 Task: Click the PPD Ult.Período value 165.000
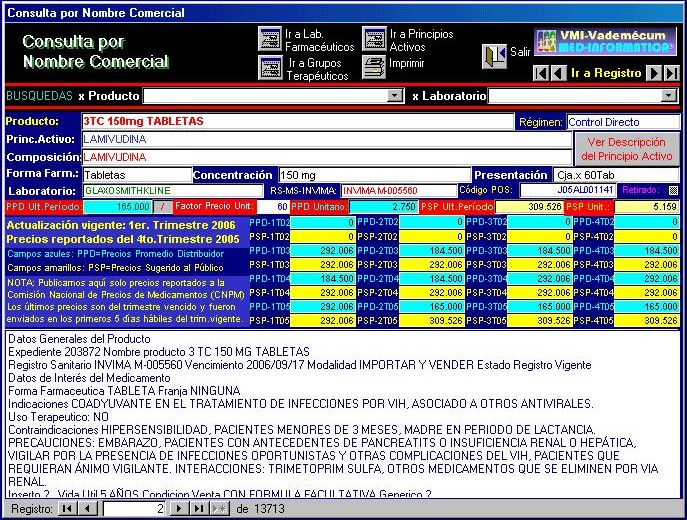tap(117, 207)
